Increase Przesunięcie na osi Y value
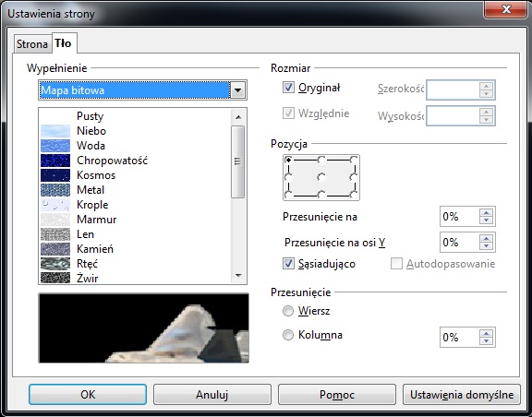Screen dimensions: 532x417 coord(487,238)
